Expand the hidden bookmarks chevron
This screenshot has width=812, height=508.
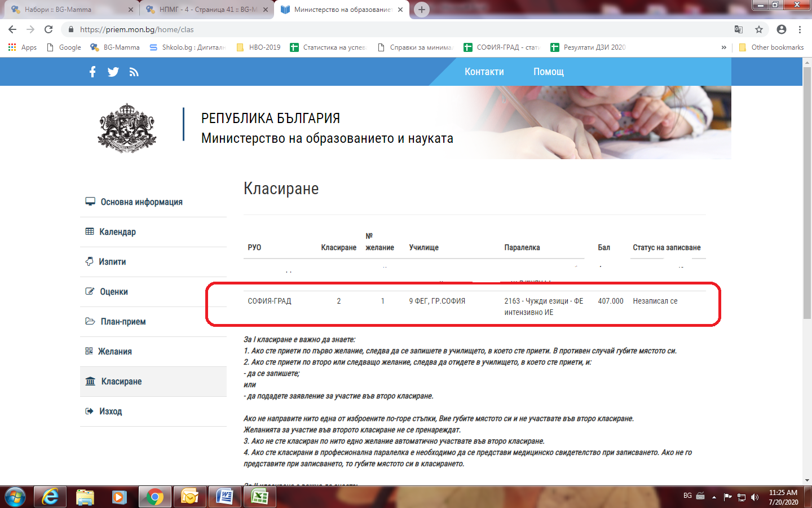click(723, 47)
